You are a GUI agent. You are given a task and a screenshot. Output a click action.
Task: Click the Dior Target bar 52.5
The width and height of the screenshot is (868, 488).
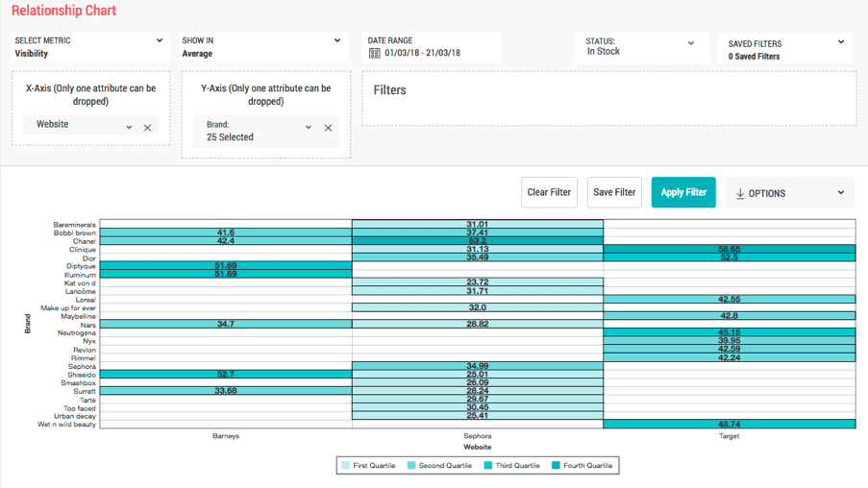coord(729,257)
